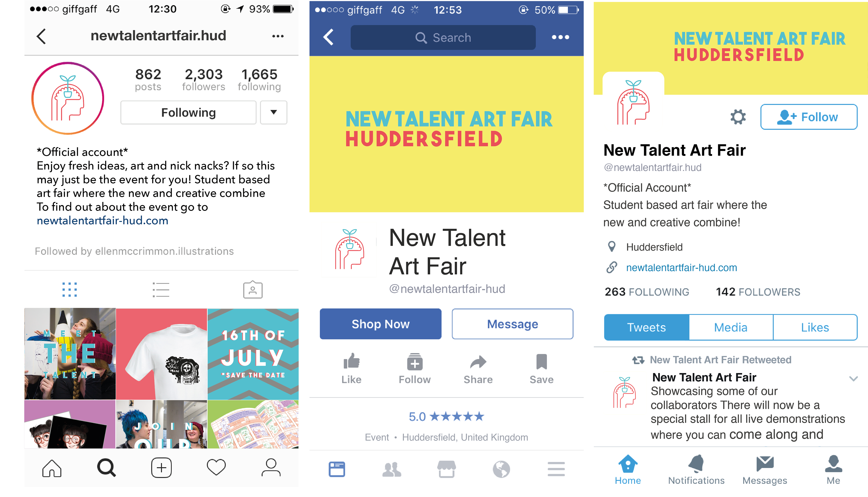Open the 16th of July post thumbnail
The image size is (868, 497).
coord(253,354)
